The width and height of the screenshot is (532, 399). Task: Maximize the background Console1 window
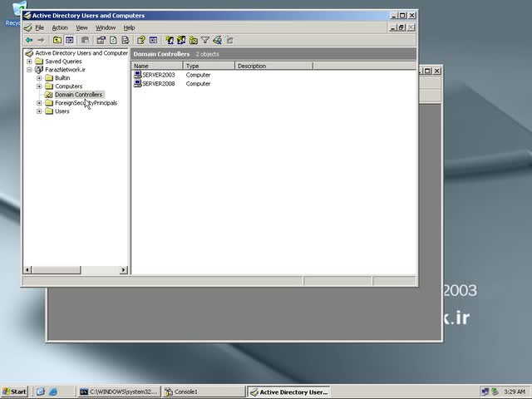[427, 71]
